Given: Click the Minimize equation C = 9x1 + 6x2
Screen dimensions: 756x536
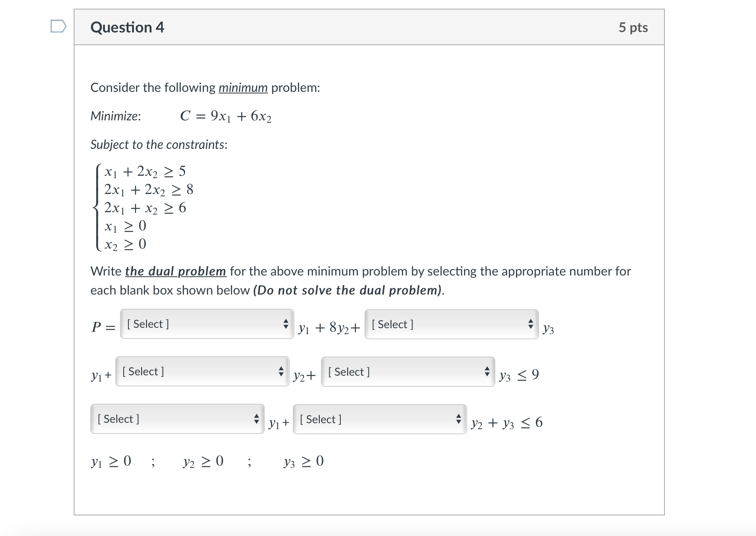Looking at the screenshot, I should click(x=226, y=116).
